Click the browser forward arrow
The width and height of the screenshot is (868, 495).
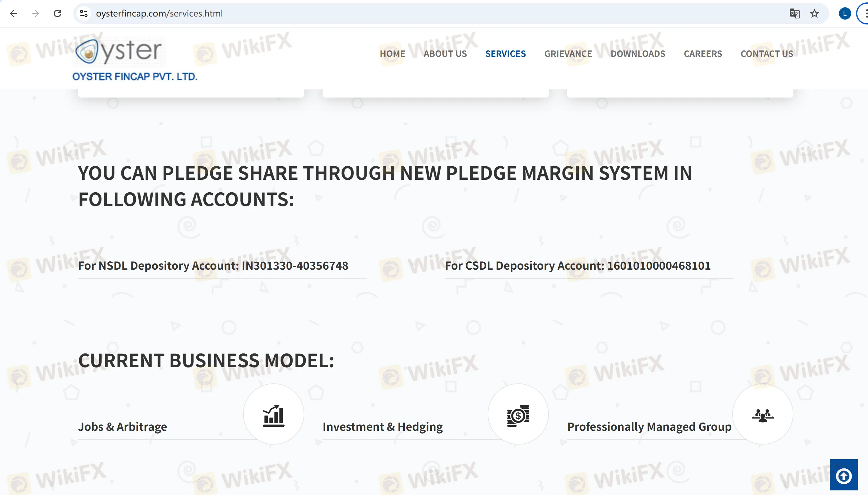click(x=35, y=13)
